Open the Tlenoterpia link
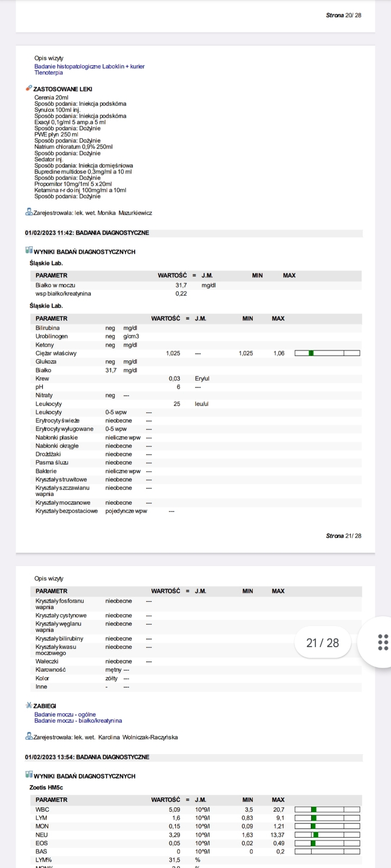 point(48,73)
